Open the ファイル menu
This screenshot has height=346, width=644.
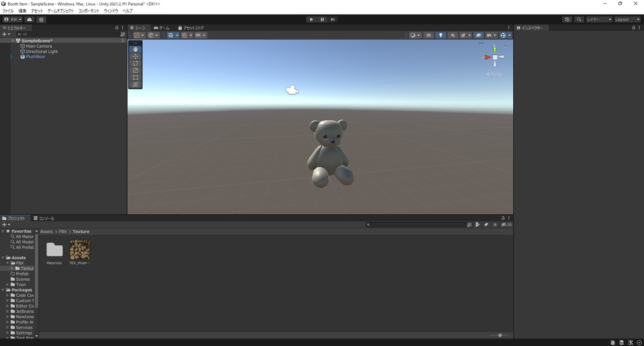8,11
